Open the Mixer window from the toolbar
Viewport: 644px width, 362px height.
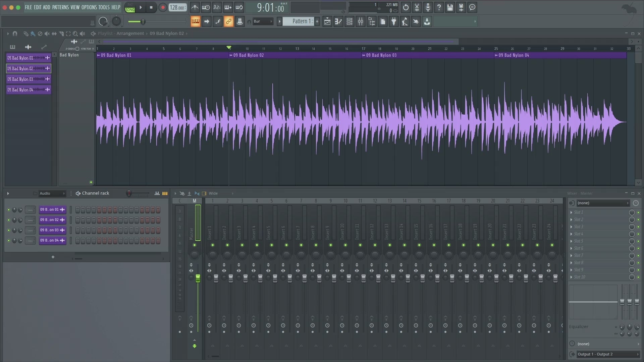[x=361, y=22]
